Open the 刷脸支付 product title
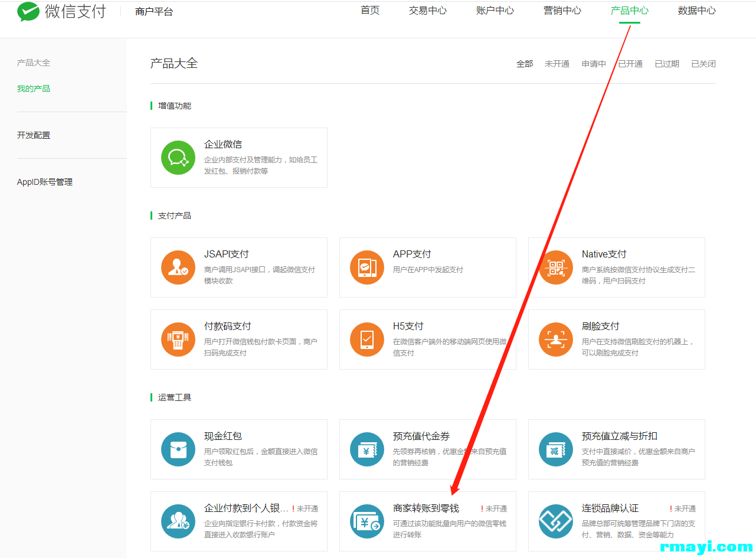 [601, 326]
